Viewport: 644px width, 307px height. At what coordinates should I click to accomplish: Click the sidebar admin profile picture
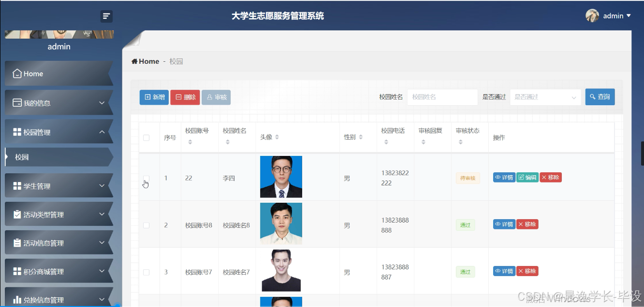(59, 34)
